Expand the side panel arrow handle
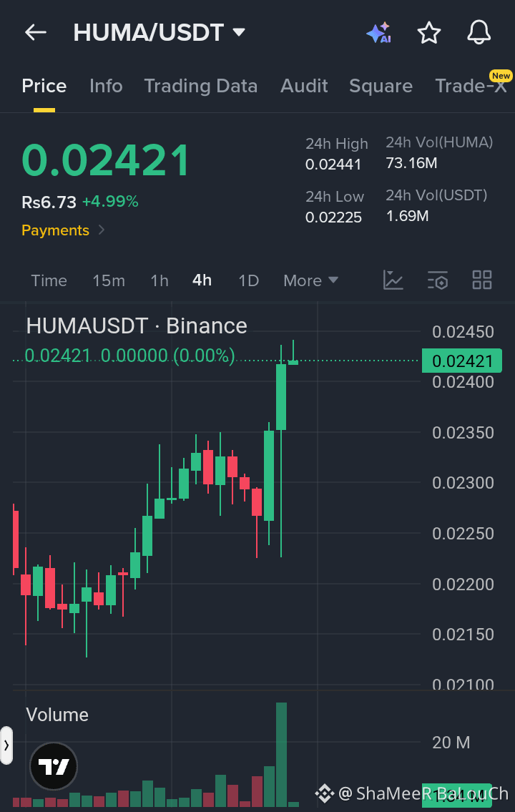The width and height of the screenshot is (515, 812). 6,745
